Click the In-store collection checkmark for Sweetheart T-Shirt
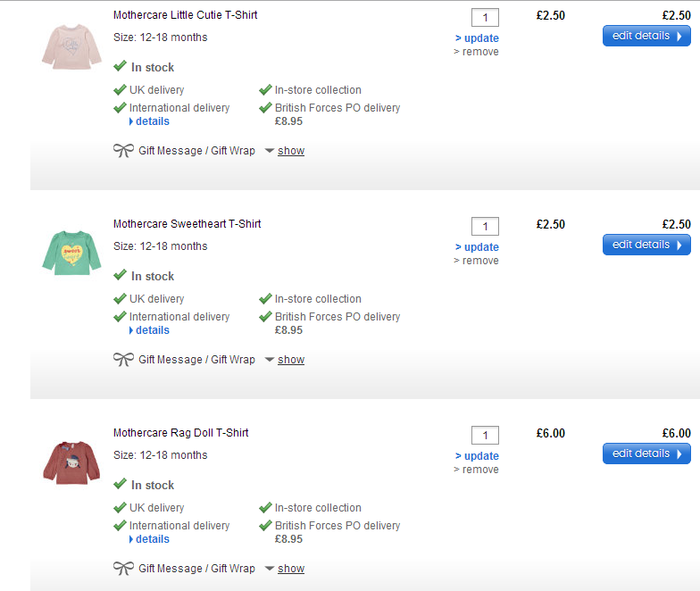Image resolution: width=700 pixels, height=591 pixels. pos(265,299)
